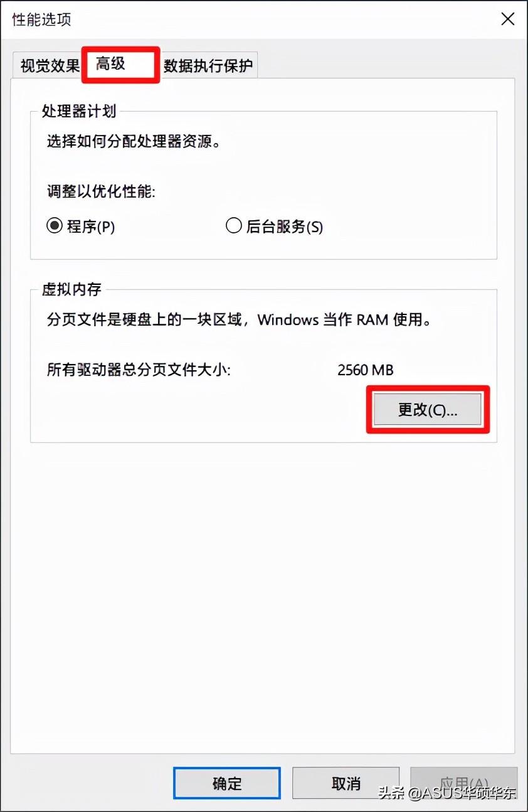Confirm with the 确定 button
Viewport: 528px width, 812px height.
tap(227, 783)
